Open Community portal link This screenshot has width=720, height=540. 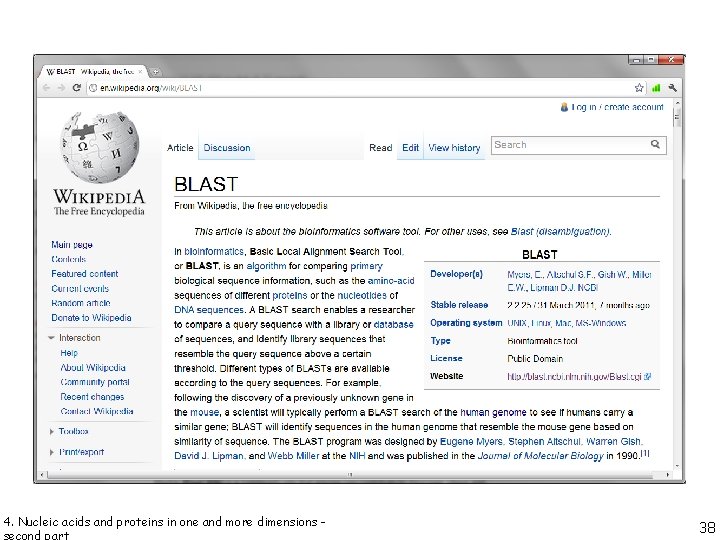tap(95, 382)
